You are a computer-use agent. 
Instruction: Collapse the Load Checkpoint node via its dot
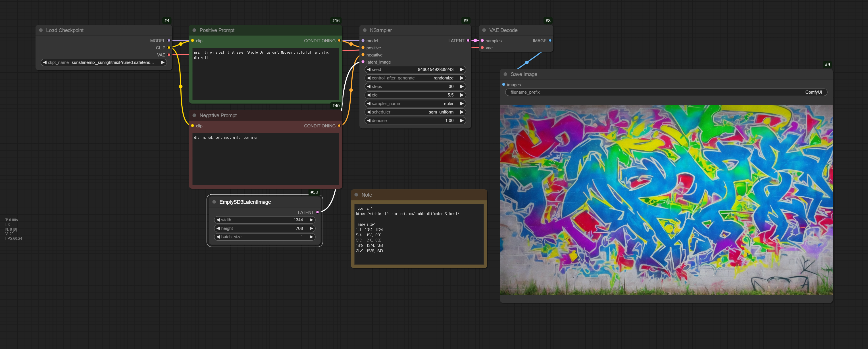41,30
